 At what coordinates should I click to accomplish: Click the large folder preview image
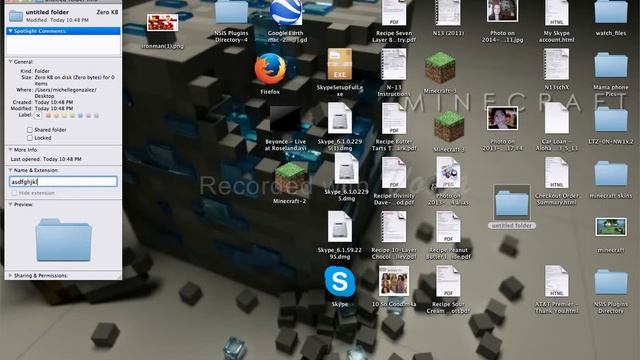(x=63, y=240)
